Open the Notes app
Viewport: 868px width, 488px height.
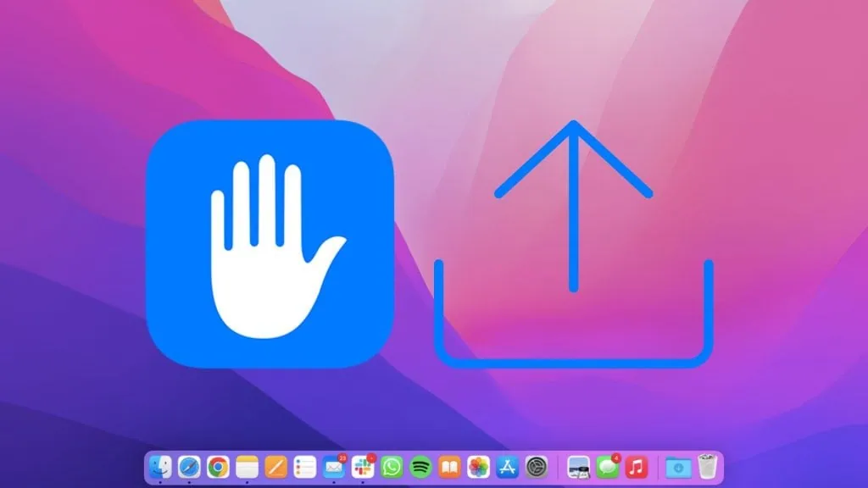pyautogui.click(x=246, y=464)
